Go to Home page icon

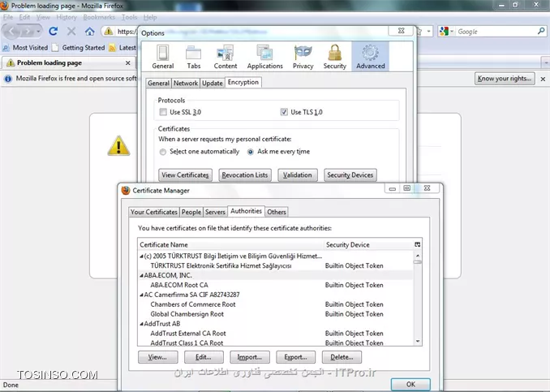(x=90, y=32)
